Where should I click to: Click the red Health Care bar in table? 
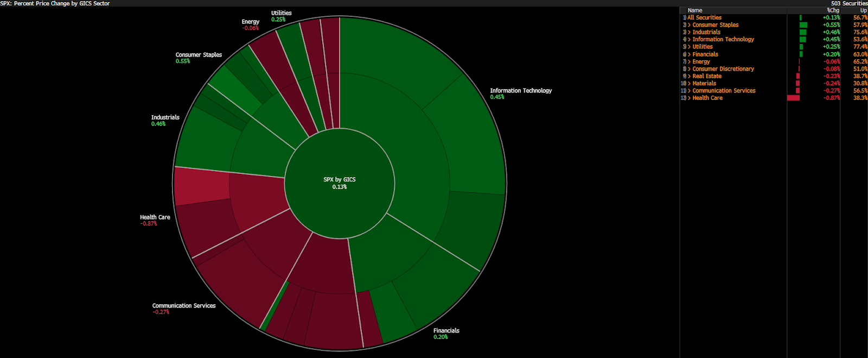pyautogui.click(x=793, y=98)
